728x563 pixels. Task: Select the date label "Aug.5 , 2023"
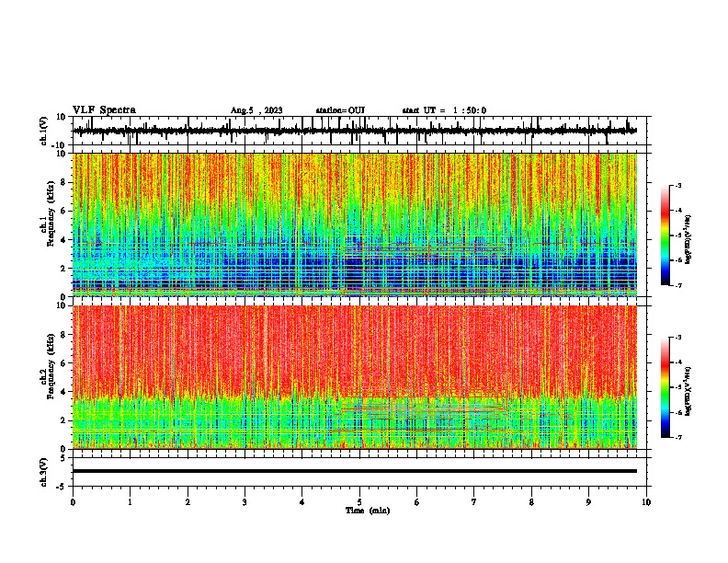pyautogui.click(x=256, y=110)
